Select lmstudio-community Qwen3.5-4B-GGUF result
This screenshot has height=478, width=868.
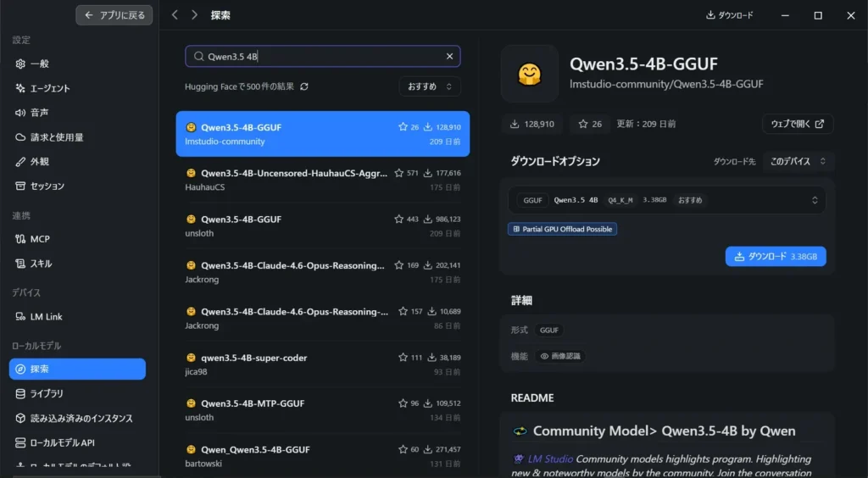pyautogui.click(x=323, y=134)
